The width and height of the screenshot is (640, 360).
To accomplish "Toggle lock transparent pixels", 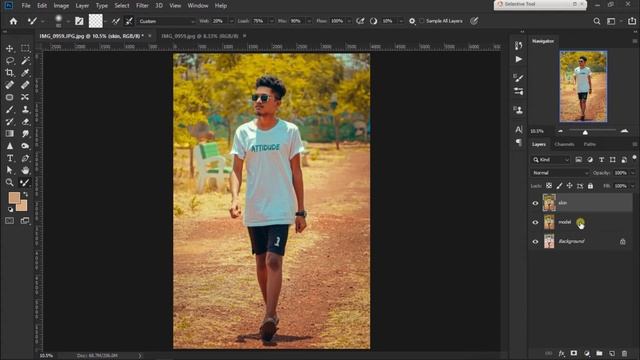I will tap(549, 186).
